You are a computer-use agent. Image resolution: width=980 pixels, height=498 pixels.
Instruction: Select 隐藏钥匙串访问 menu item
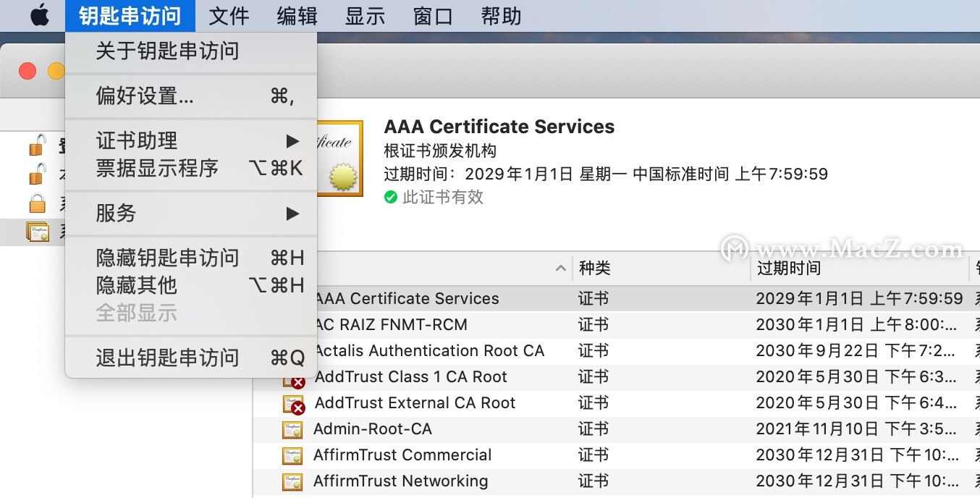tap(191, 258)
